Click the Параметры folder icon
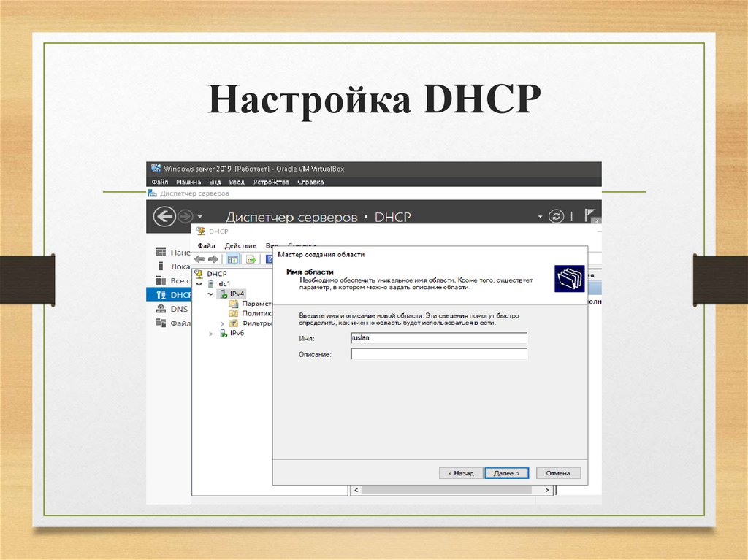Screen dimensions: 748x560 [x=234, y=304]
